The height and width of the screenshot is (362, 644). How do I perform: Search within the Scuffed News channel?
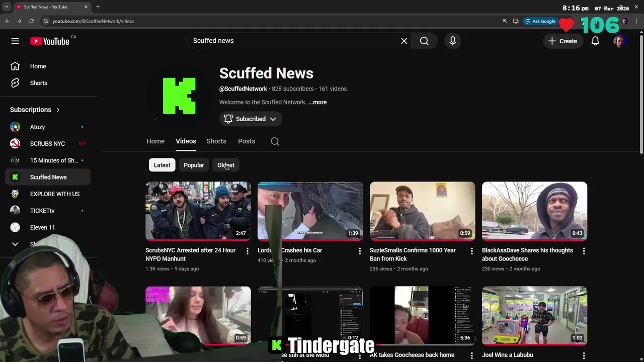coord(275,141)
